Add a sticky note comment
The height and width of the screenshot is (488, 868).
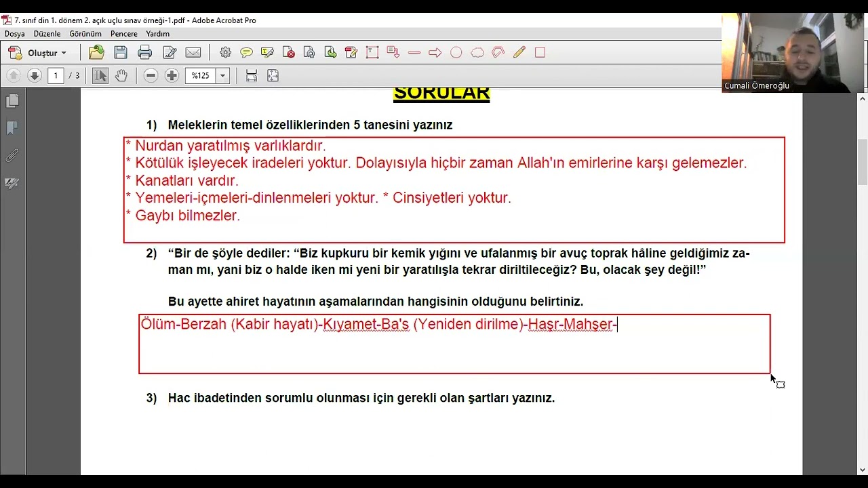tap(246, 52)
